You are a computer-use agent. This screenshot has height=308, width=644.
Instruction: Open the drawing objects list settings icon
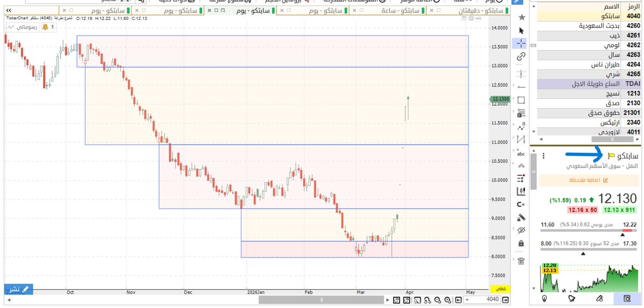[521, 178]
